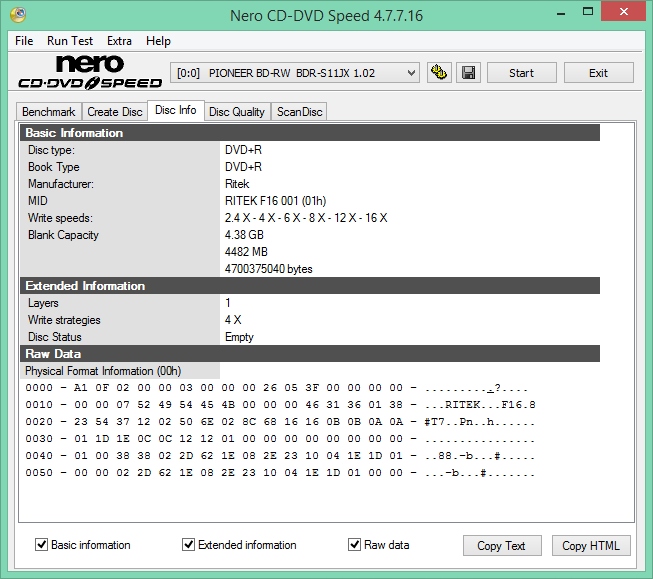Click the Nero CD-DVD Speed logo
653x579 pixels.
pyautogui.click(x=90, y=72)
